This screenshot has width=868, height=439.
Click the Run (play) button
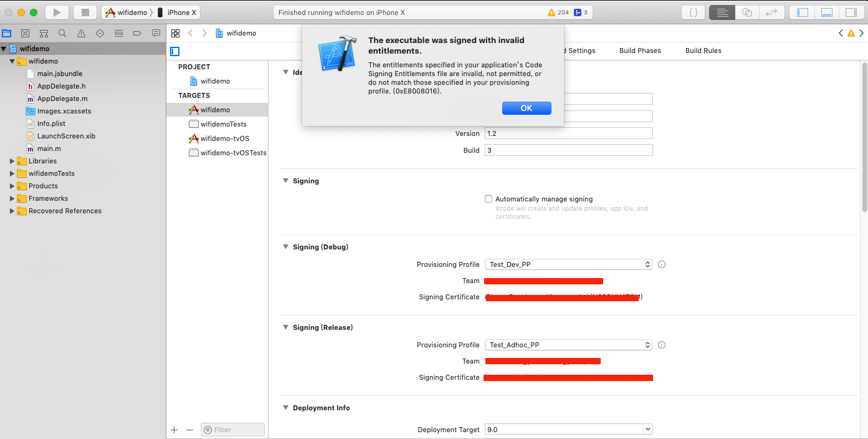(x=57, y=12)
